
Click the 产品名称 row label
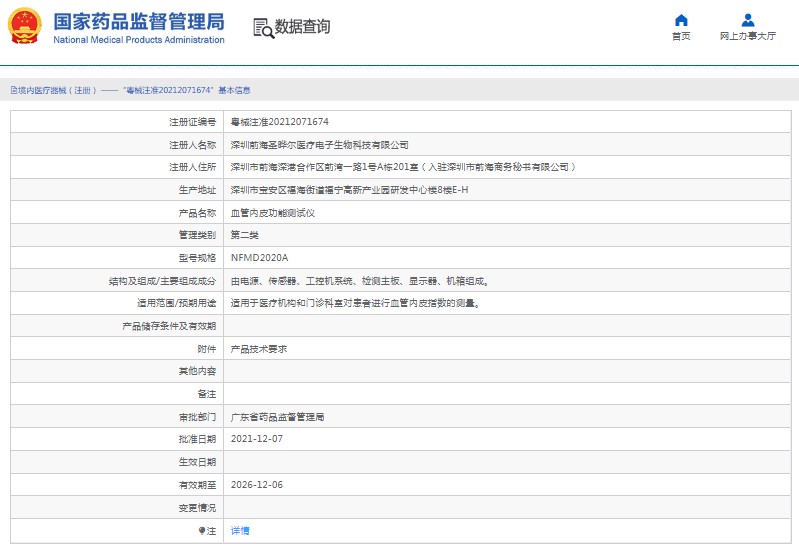(x=197, y=213)
